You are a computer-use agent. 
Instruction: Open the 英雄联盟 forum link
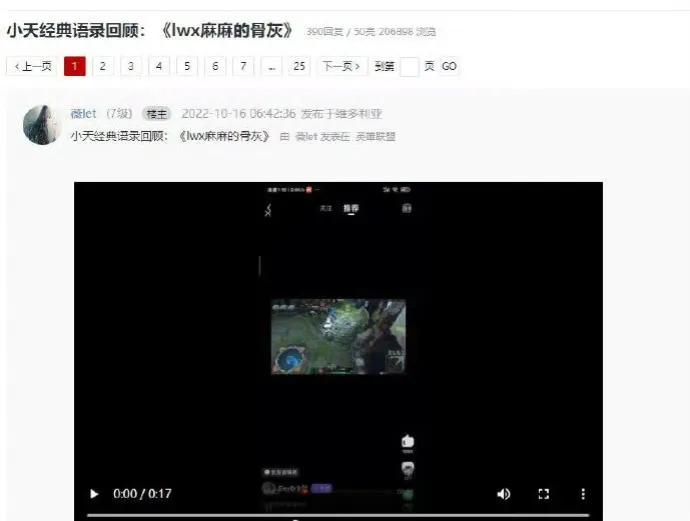(375, 137)
